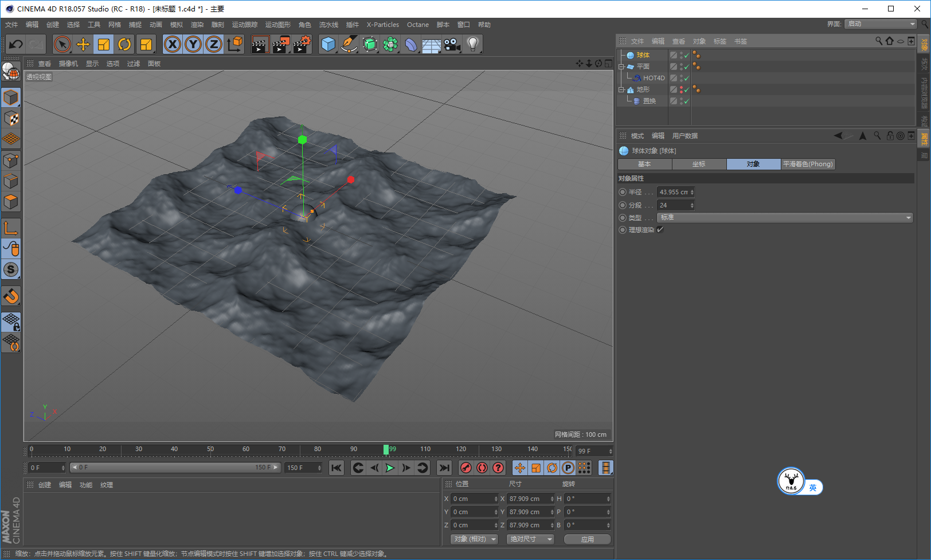Open the 渲染 menu
This screenshot has height=560, width=931.
197,25
